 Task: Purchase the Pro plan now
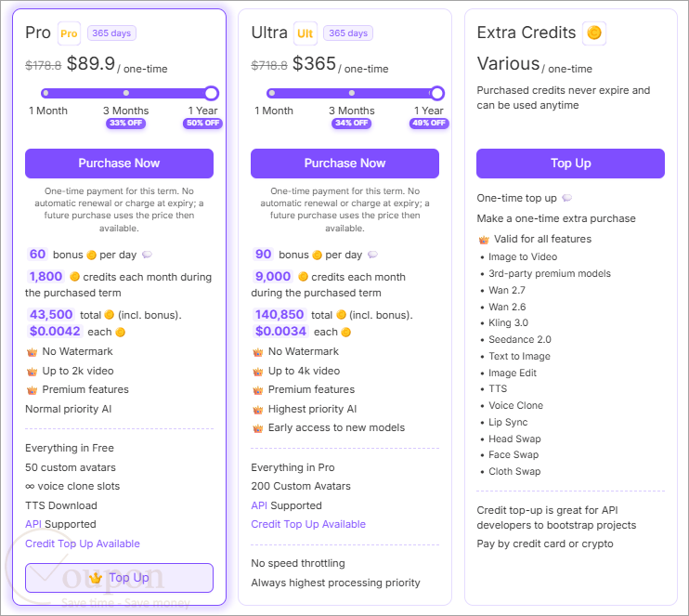pyautogui.click(x=119, y=164)
